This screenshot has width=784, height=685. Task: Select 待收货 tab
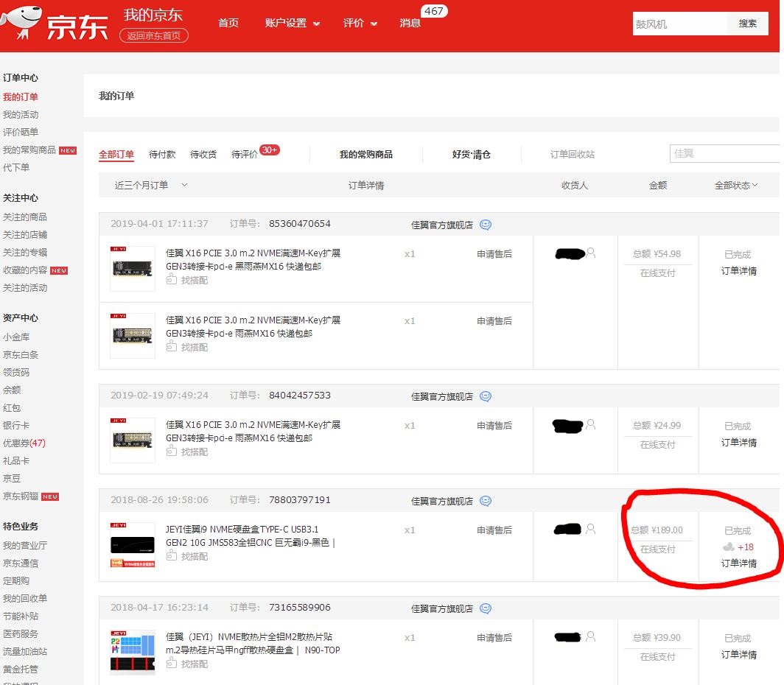(x=203, y=155)
